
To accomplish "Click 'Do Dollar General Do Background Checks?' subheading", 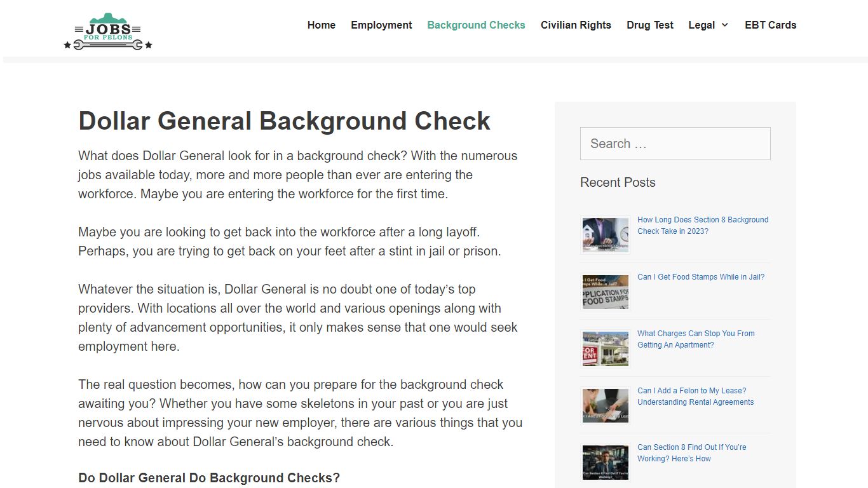I will click(209, 478).
